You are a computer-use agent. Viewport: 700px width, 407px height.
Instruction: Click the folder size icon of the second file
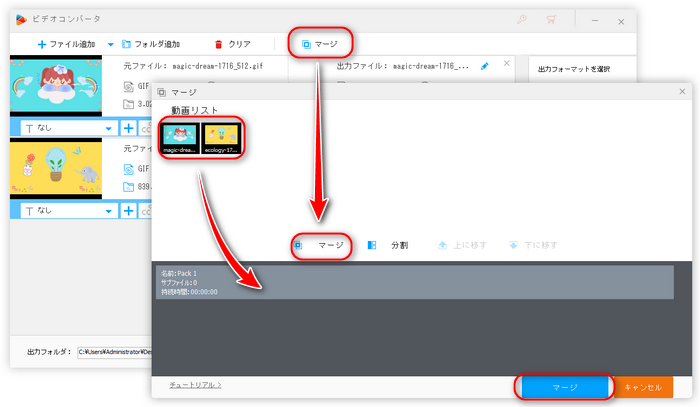tap(128, 187)
